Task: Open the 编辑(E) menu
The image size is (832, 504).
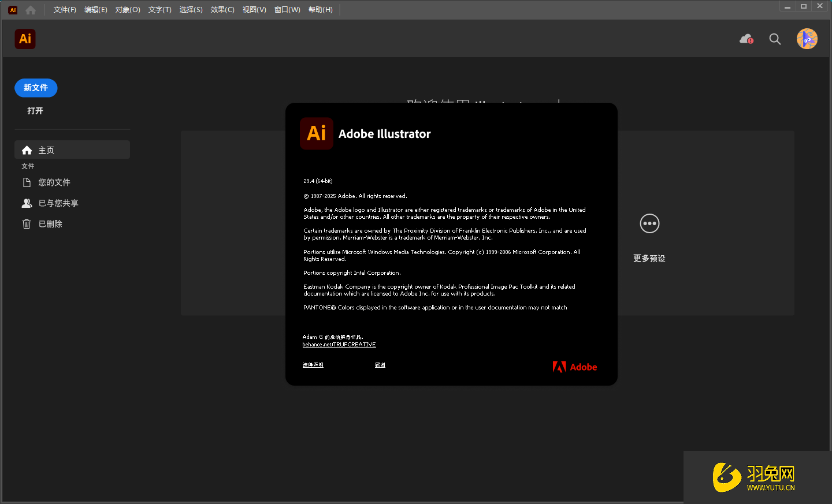Action: click(x=96, y=10)
